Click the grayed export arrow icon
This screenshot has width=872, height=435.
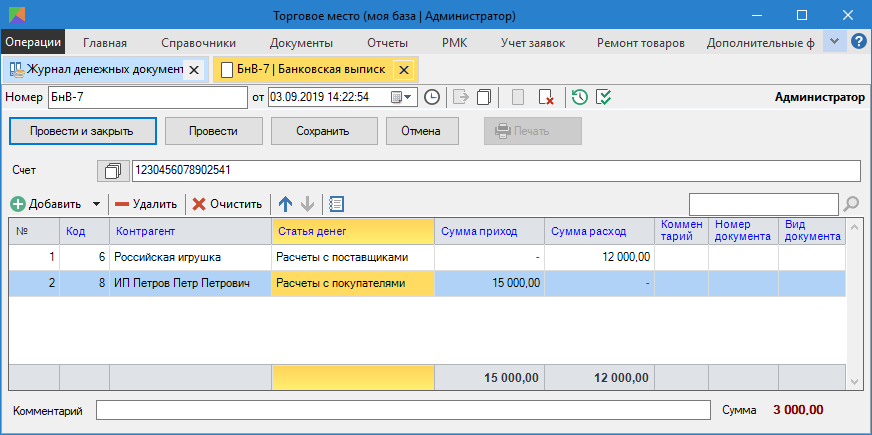tap(461, 97)
